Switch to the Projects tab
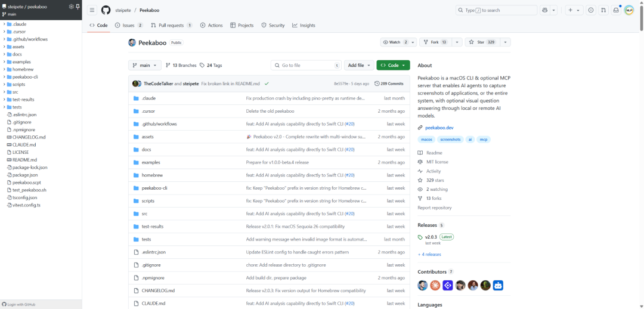This screenshot has height=309, width=644. [x=242, y=25]
